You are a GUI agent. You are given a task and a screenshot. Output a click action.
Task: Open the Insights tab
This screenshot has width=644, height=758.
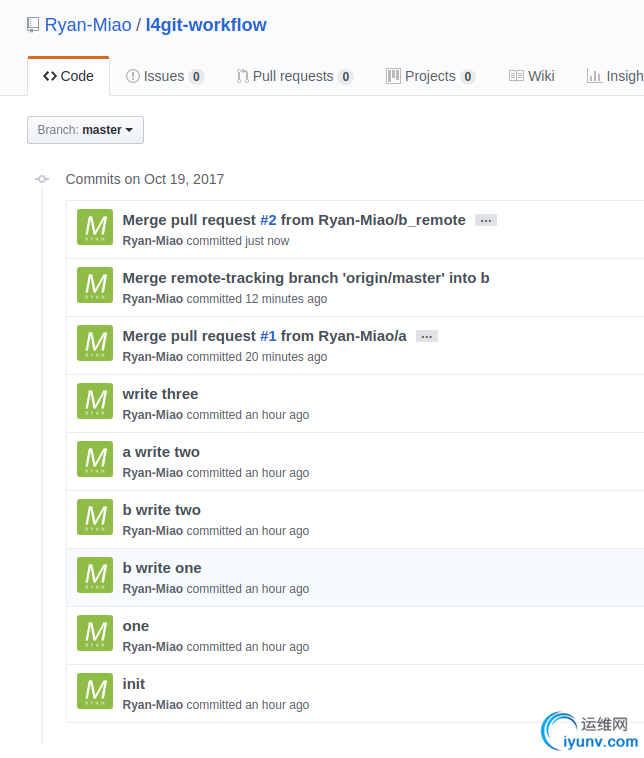[x=615, y=76]
